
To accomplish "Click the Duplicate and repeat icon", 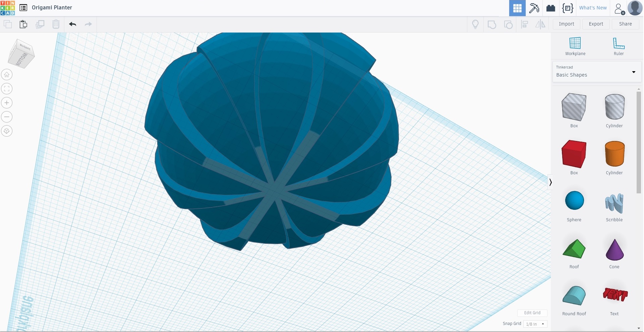I will tap(40, 24).
